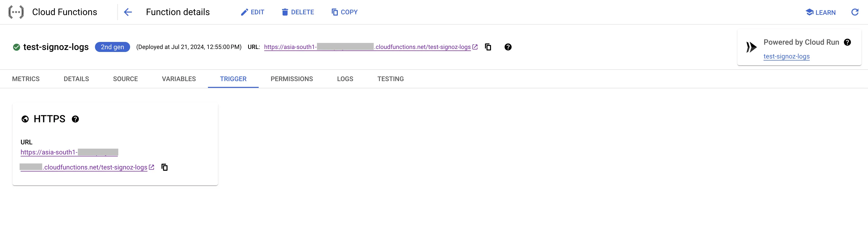Screen dimensions: 868x234
Task: Click the DELETE button
Action: coord(298,12)
